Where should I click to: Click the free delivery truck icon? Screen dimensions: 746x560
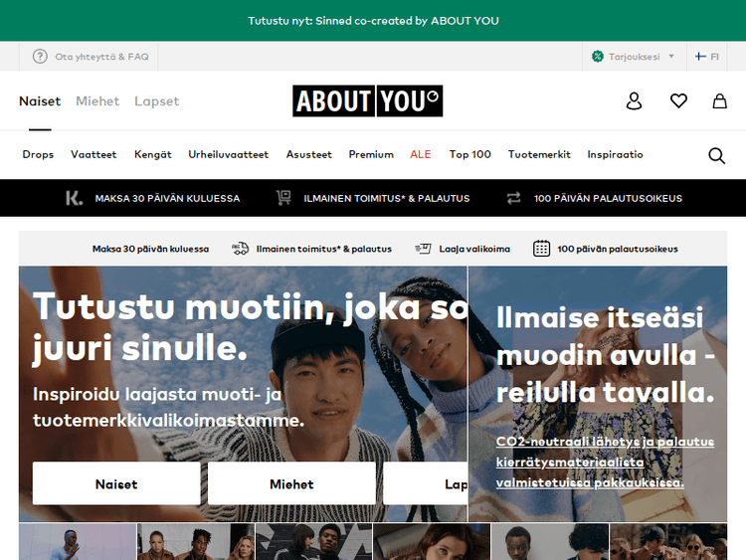(241, 249)
